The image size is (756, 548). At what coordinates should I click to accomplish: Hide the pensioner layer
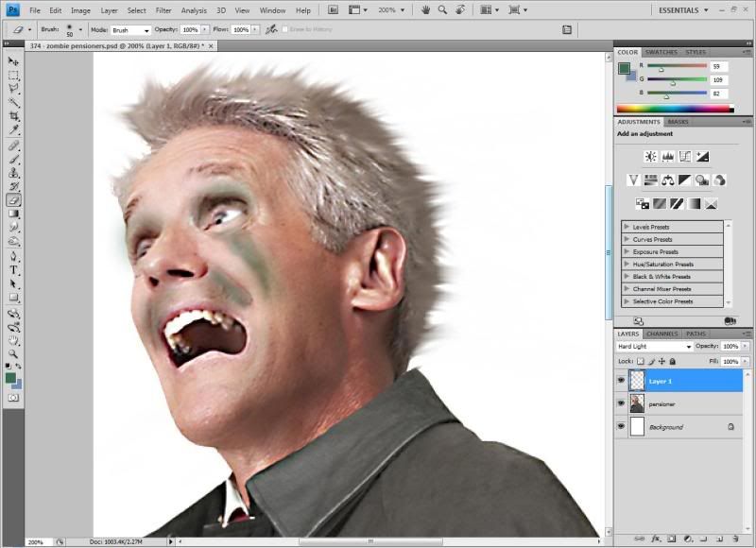[621, 403]
